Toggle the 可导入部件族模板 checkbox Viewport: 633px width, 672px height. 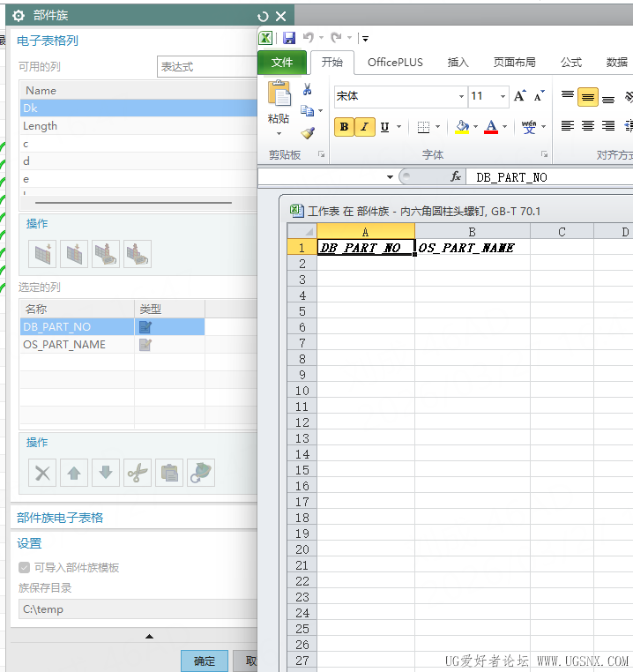(x=24, y=567)
